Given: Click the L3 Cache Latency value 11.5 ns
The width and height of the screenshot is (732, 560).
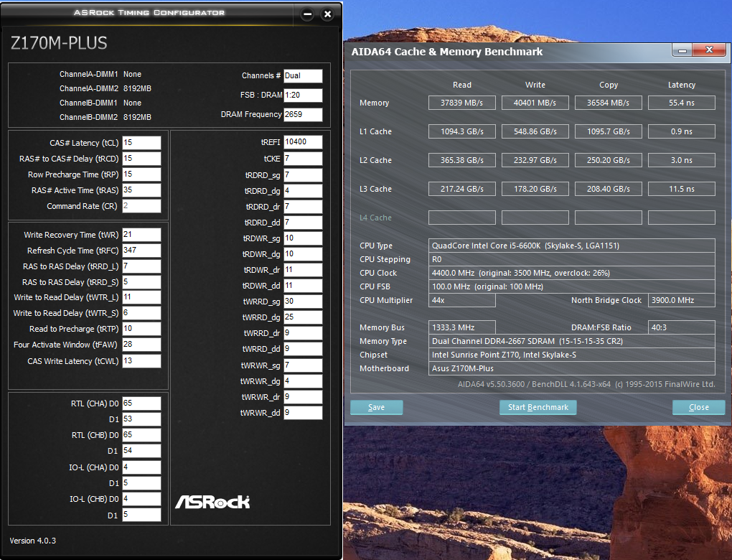Looking at the screenshot, I should (x=682, y=189).
